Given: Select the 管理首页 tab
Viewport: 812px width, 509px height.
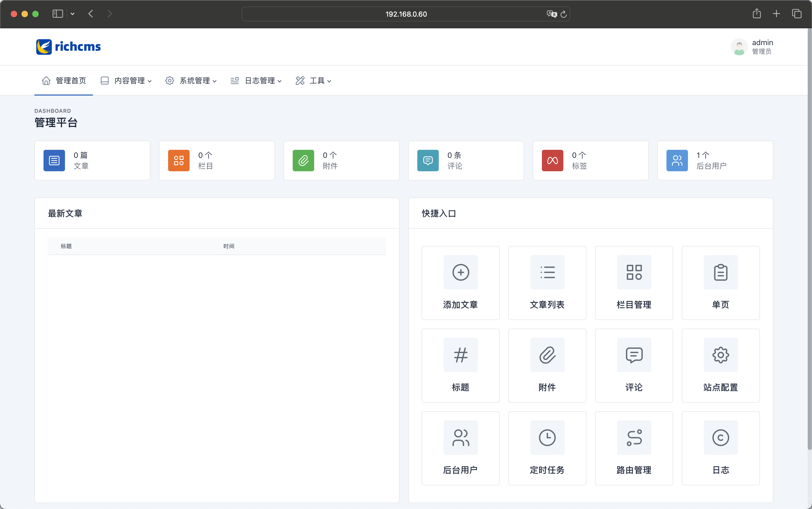Looking at the screenshot, I should [x=64, y=81].
